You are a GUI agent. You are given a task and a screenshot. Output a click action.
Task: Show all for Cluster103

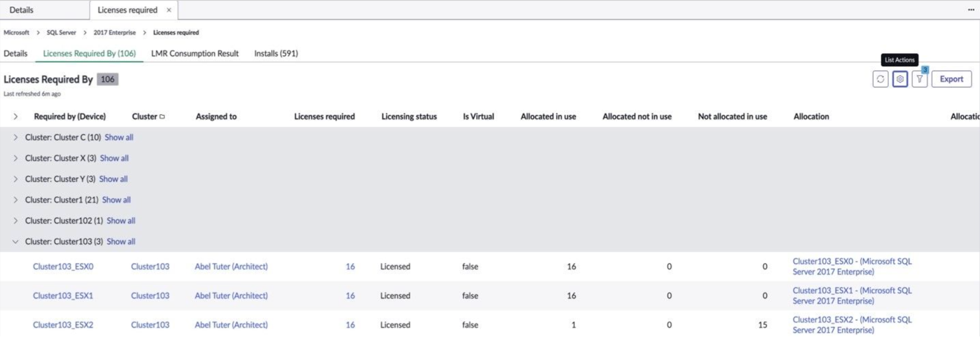(x=121, y=242)
